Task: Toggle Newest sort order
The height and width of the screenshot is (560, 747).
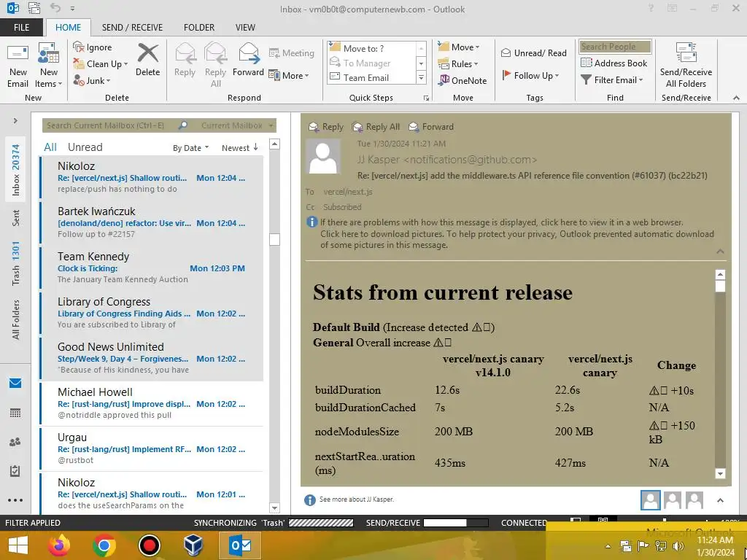Action: (240, 148)
